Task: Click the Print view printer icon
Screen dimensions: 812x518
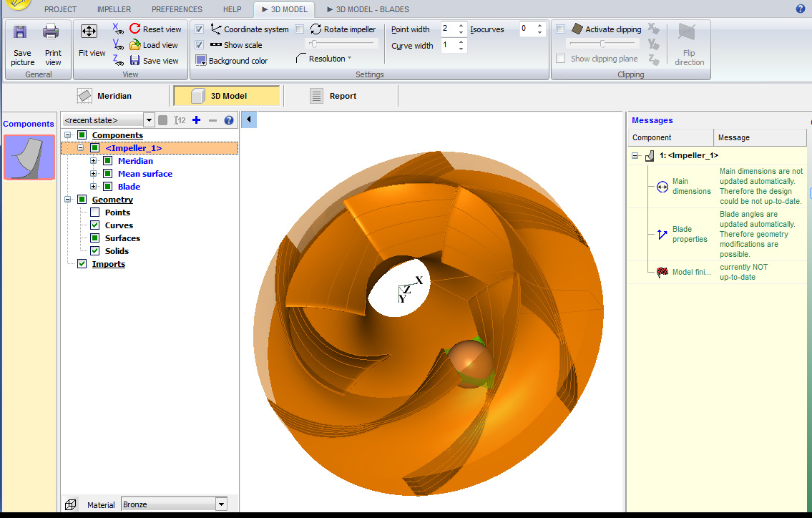Action: pyautogui.click(x=51, y=32)
